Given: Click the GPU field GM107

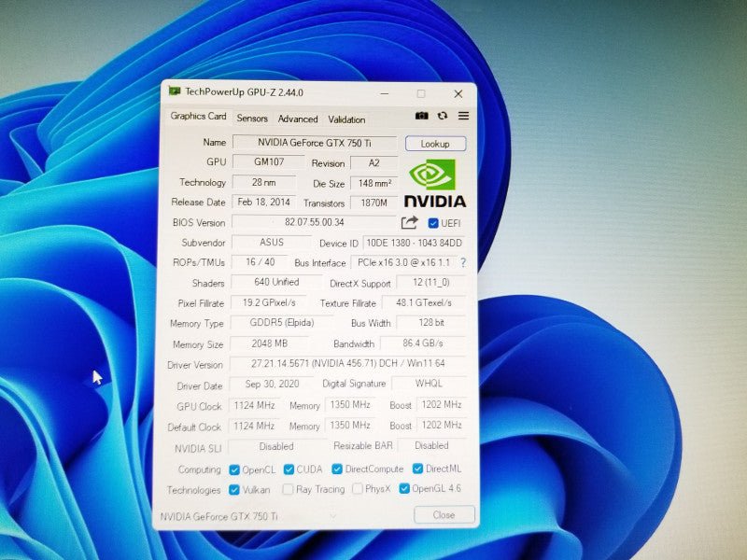Looking at the screenshot, I should tap(269, 161).
